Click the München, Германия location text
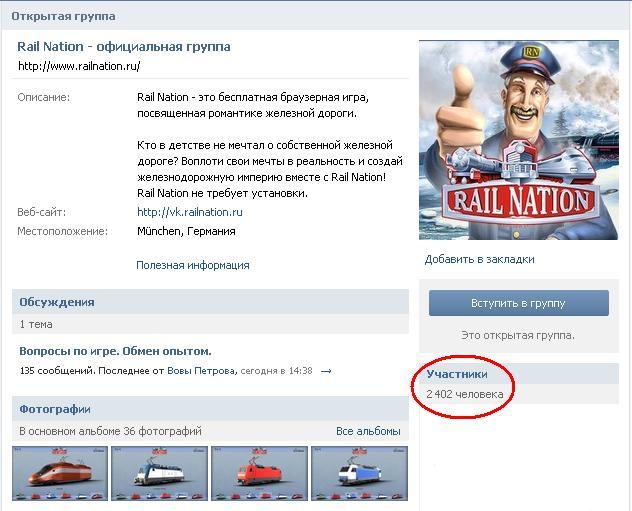The height and width of the screenshot is (511, 632). pyautogui.click(x=186, y=231)
